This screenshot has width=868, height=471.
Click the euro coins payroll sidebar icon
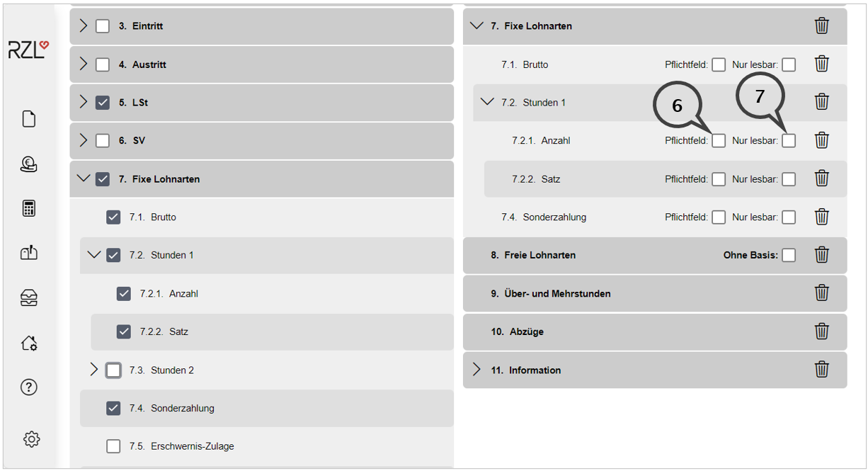(29, 164)
